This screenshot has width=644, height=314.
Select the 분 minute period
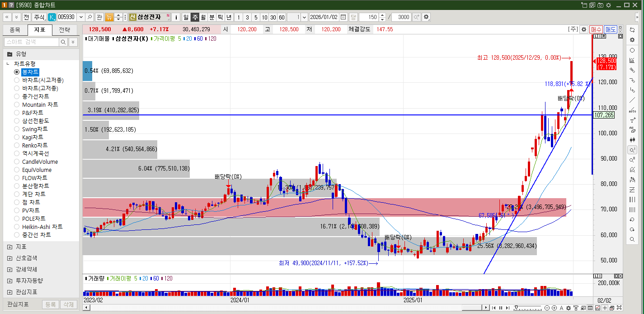pyautogui.click(x=212, y=17)
